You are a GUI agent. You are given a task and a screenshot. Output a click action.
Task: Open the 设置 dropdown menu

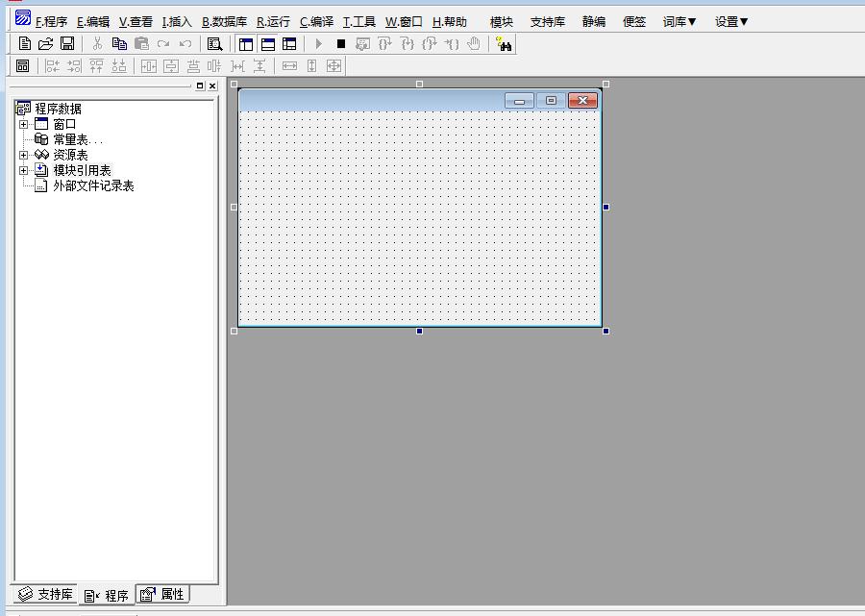[x=731, y=21]
